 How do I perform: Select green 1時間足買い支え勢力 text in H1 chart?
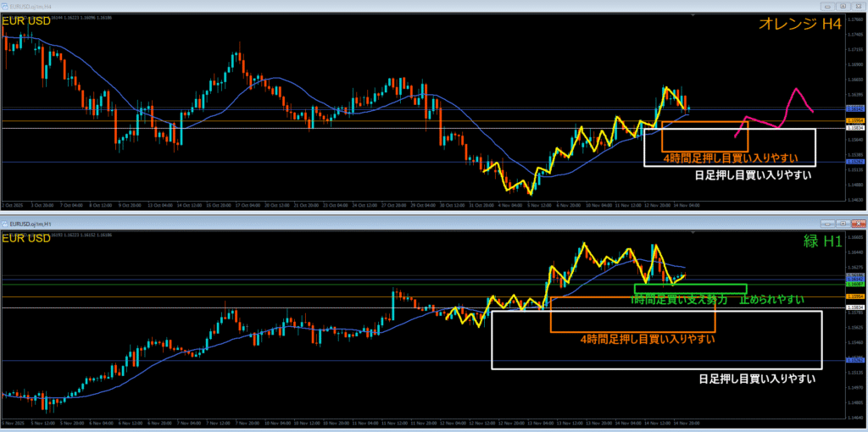tap(719, 300)
